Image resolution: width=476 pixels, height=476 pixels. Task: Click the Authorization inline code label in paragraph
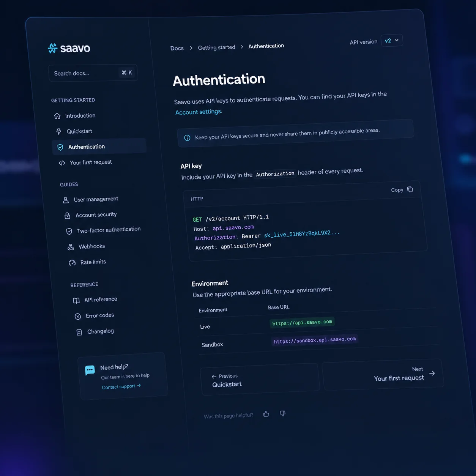tap(275, 174)
